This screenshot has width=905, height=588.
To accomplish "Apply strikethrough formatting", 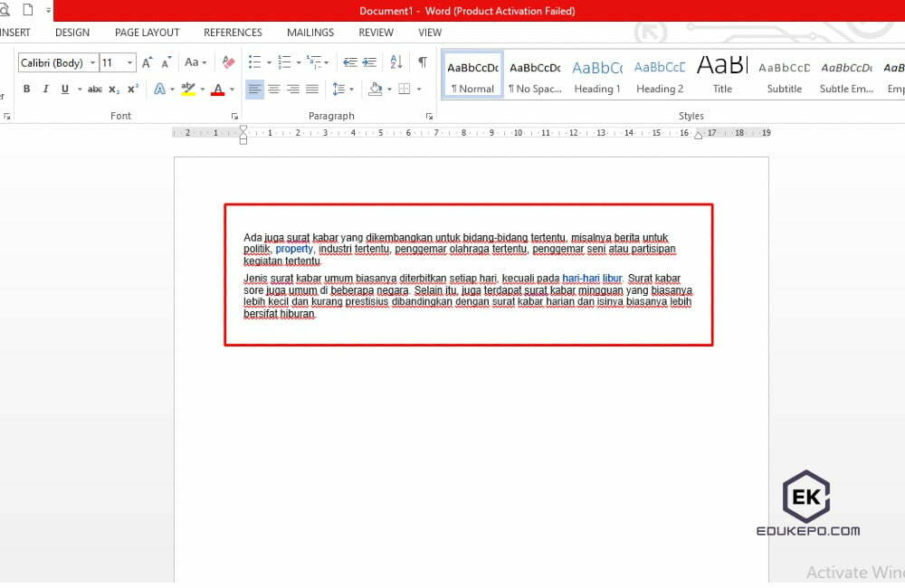I will (95, 90).
